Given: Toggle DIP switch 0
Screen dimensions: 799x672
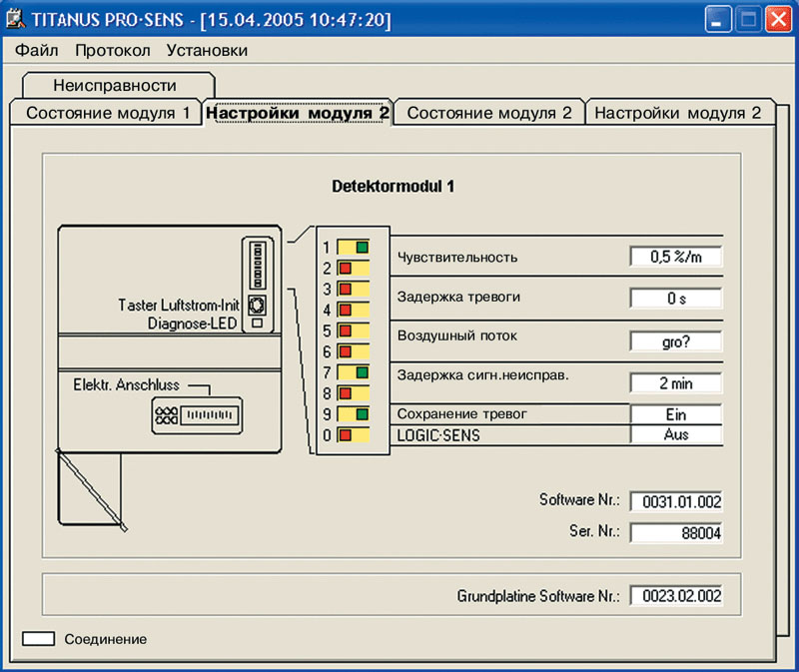Looking at the screenshot, I should click(x=354, y=435).
